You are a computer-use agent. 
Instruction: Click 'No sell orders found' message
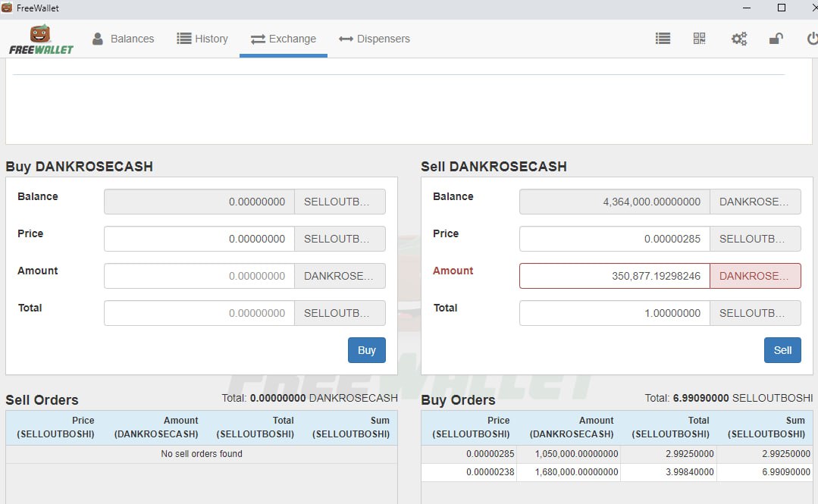point(202,454)
